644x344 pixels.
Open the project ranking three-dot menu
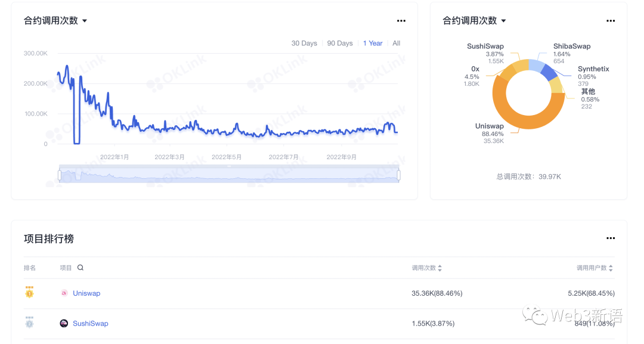pos(611,238)
